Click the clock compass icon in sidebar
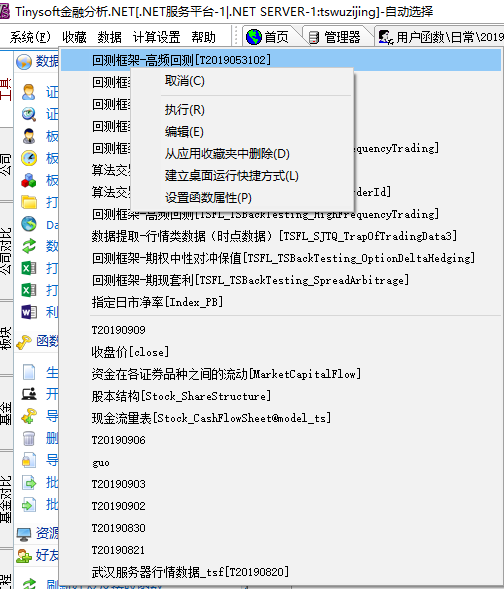Image resolution: width=504 pixels, height=589 pixels. click(x=29, y=158)
